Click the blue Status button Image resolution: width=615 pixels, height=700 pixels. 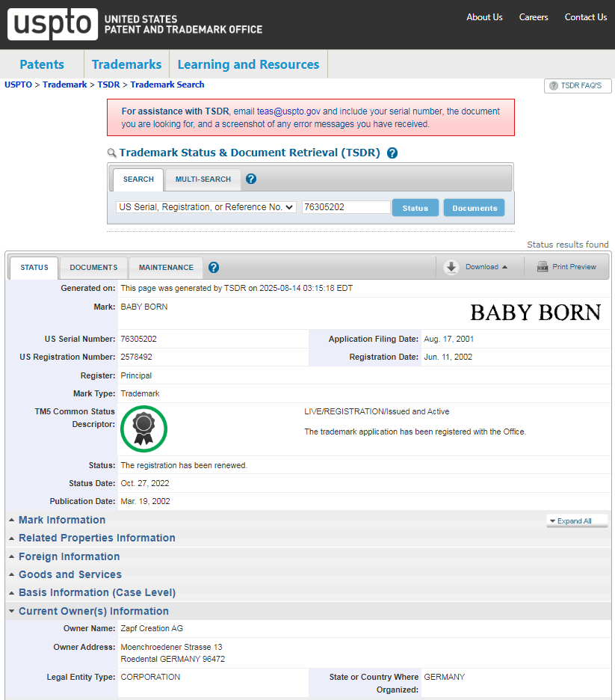tap(415, 208)
